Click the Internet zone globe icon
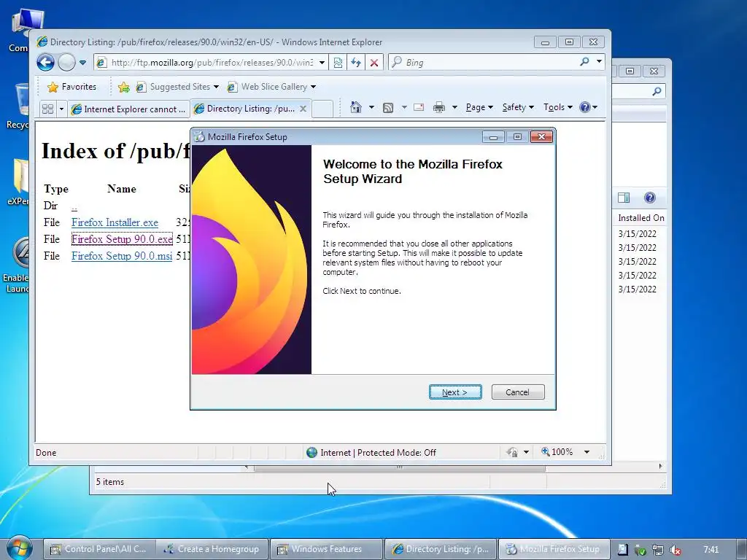 311,452
